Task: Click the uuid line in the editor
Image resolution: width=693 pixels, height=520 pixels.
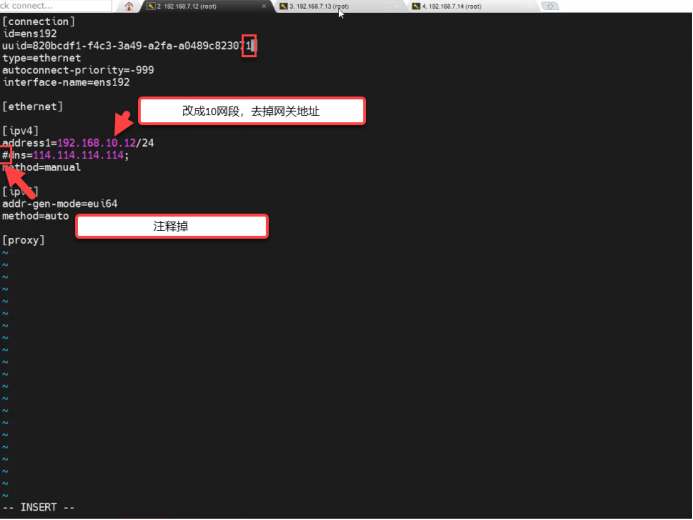Action: (126, 46)
